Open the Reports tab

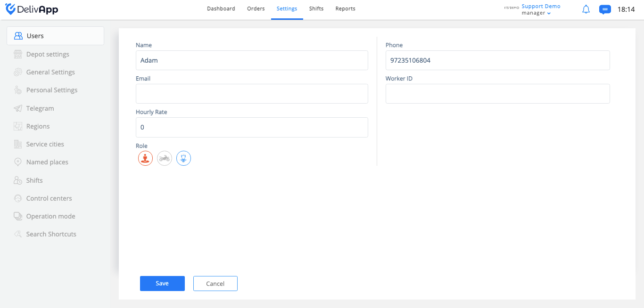point(346,8)
